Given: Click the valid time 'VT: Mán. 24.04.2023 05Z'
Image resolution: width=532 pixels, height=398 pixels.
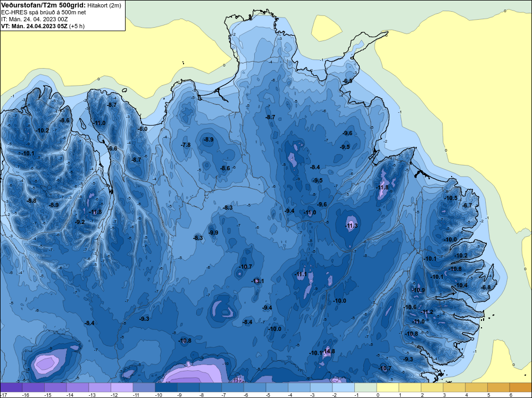Looking at the screenshot, I should [34, 26].
